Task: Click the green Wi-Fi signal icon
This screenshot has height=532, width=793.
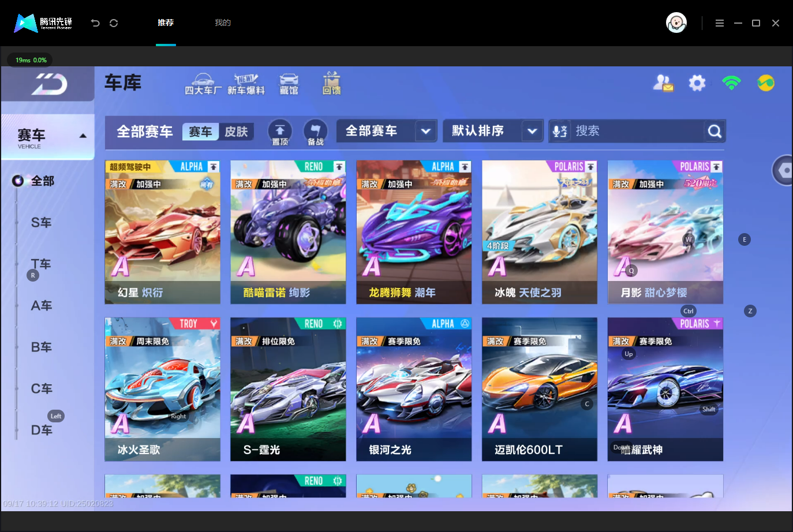Action: (x=731, y=83)
